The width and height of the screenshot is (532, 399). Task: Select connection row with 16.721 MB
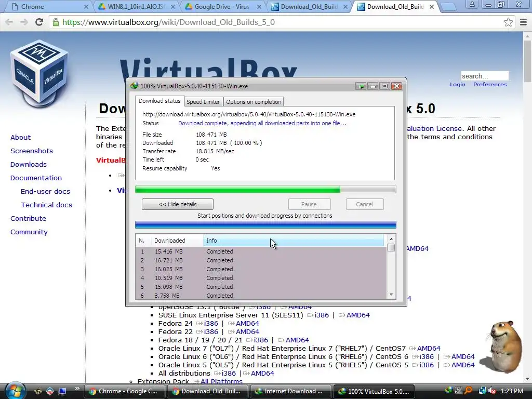pyautogui.click(x=261, y=260)
